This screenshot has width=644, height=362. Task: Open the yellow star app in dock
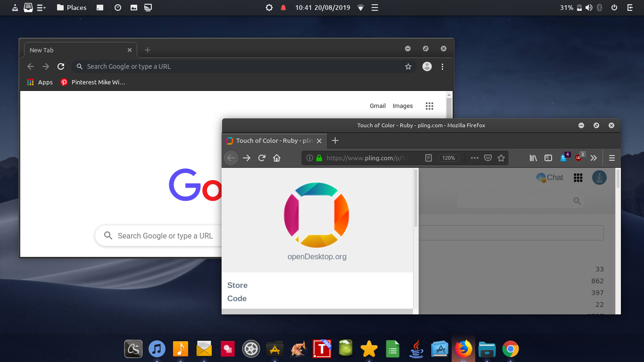(369, 349)
